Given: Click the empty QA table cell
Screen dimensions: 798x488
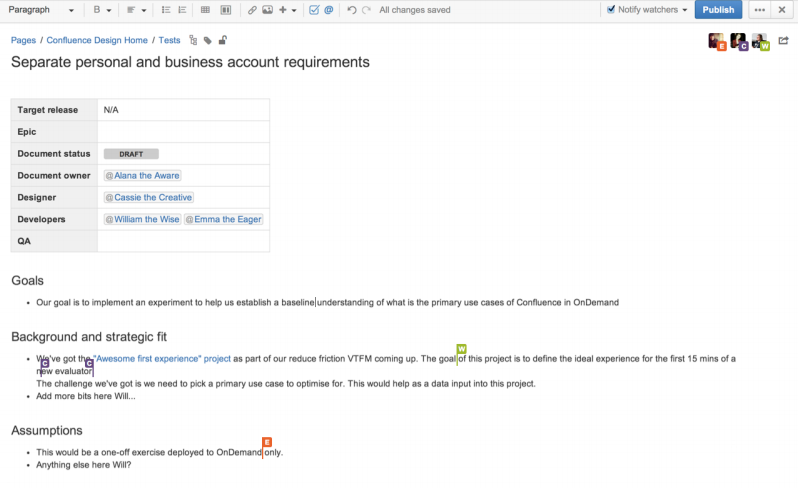Looking at the screenshot, I should (183, 241).
